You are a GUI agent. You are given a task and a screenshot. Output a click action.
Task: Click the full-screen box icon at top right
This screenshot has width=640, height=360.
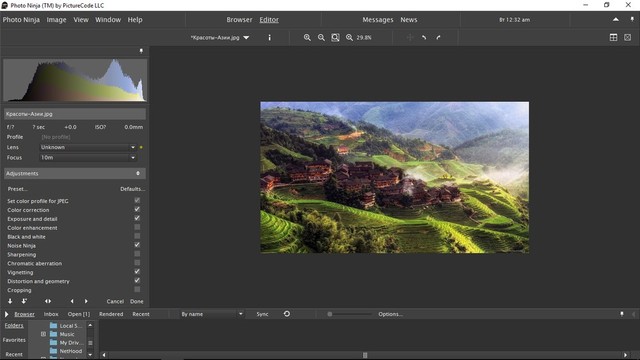[x=627, y=38]
